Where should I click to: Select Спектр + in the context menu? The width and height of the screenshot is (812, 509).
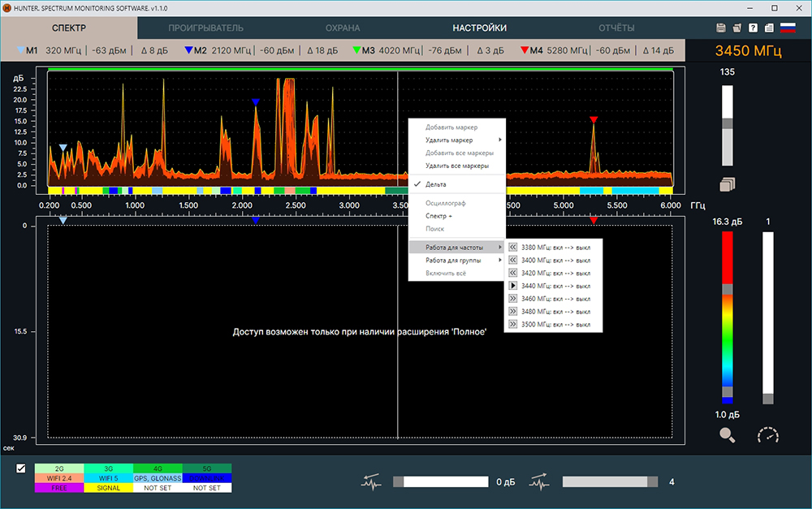[x=439, y=216]
